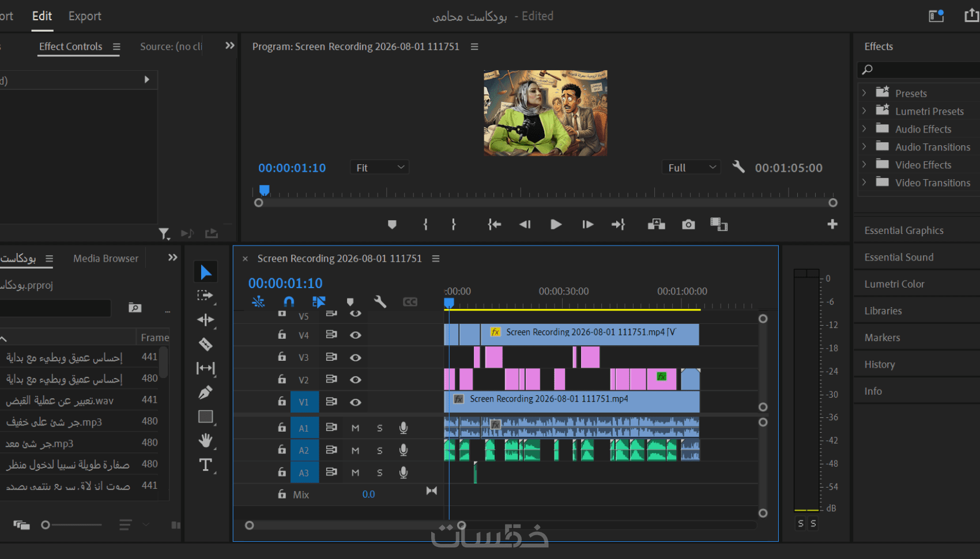
Task: Select the Slip tool
Action: tap(205, 368)
